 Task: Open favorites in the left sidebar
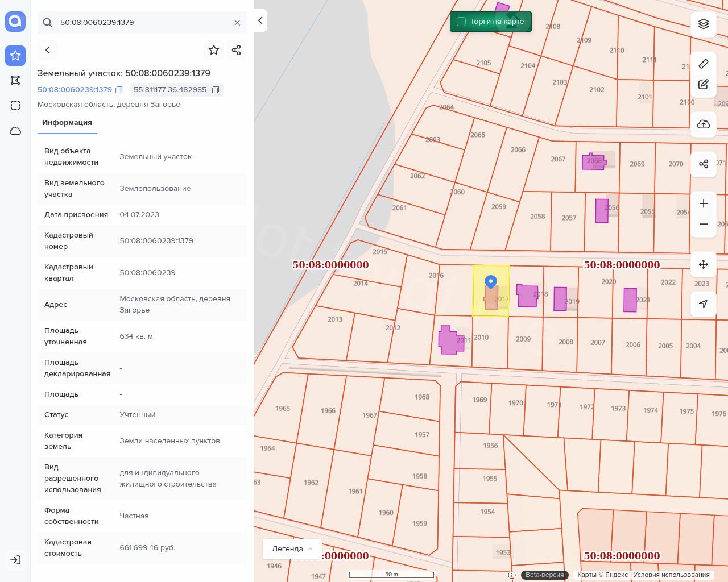[x=15, y=56]
